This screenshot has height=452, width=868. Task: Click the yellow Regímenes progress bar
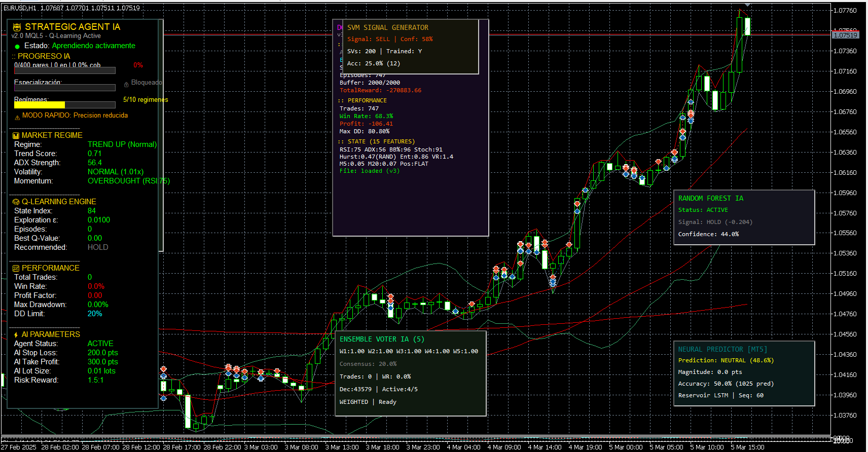pos(40,105)
